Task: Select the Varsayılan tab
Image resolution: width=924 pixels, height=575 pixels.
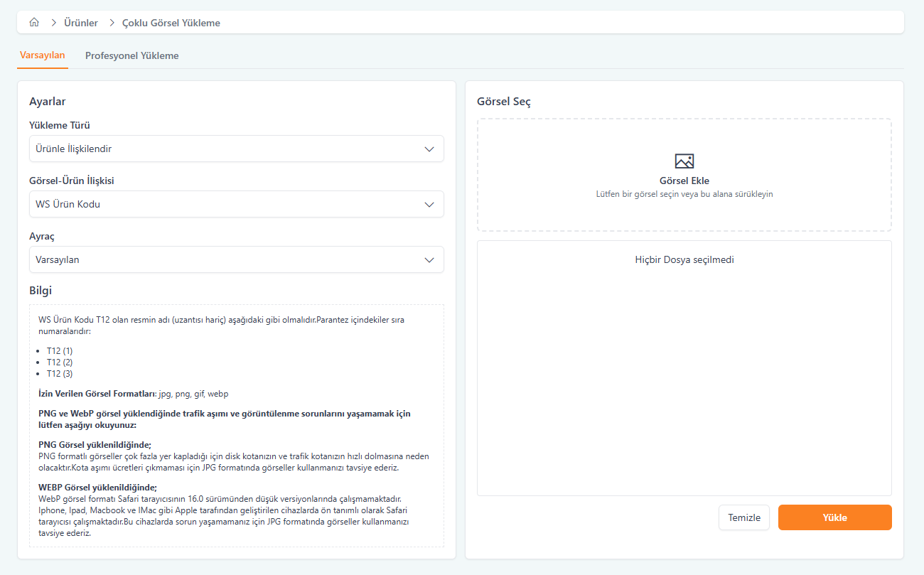Action: click(43, 55)
